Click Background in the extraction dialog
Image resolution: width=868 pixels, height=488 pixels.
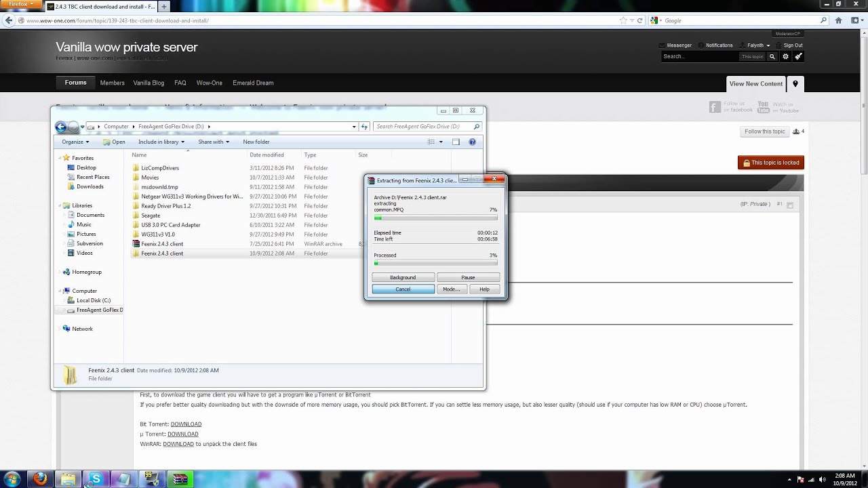click(403, 277)
